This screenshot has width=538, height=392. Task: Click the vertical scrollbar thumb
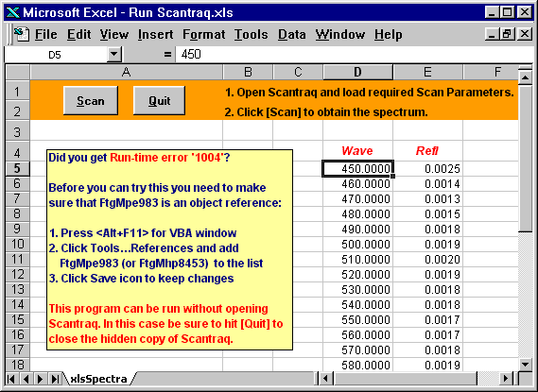(x=526, y=159)
